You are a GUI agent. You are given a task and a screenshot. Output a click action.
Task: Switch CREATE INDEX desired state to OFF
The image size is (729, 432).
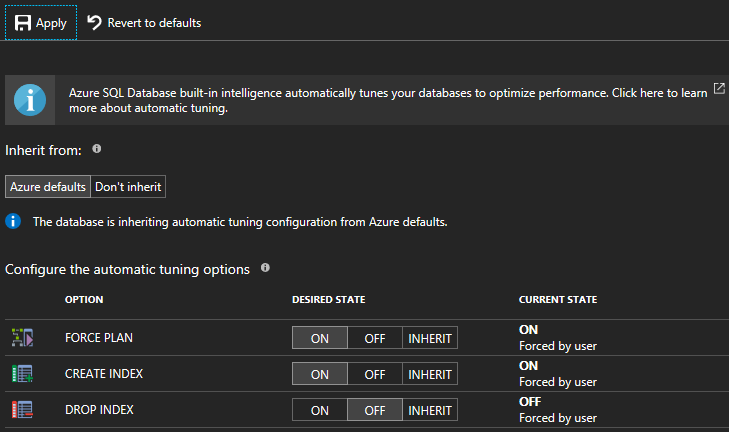pyautogui.click(x=375, y=374)
